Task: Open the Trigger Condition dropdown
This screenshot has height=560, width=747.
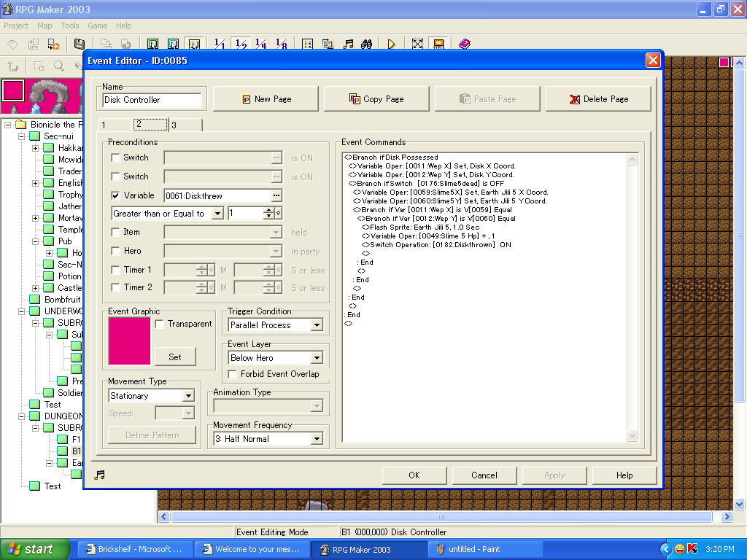Action: (317, 325)
